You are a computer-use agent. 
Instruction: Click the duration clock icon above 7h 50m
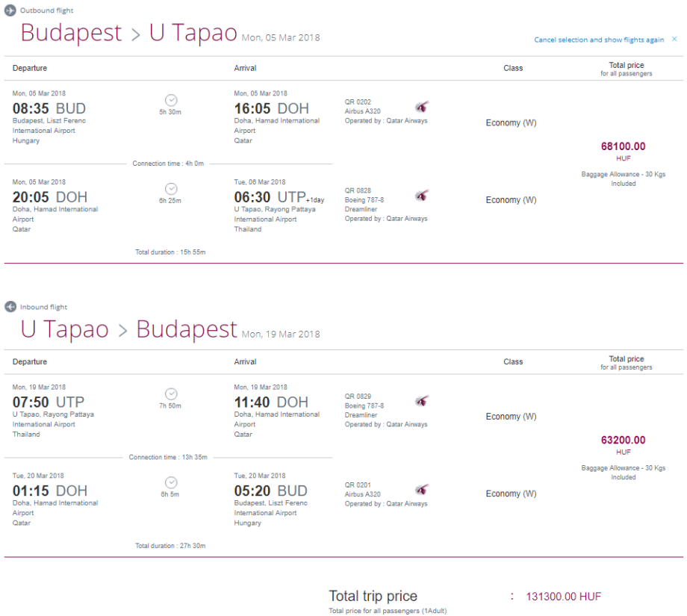171,393
